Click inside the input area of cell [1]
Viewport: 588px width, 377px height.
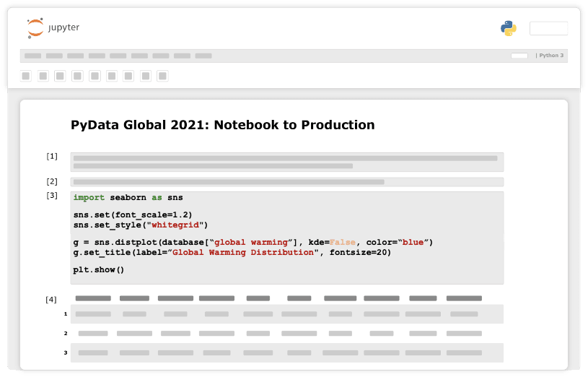(x=287, y=162)
